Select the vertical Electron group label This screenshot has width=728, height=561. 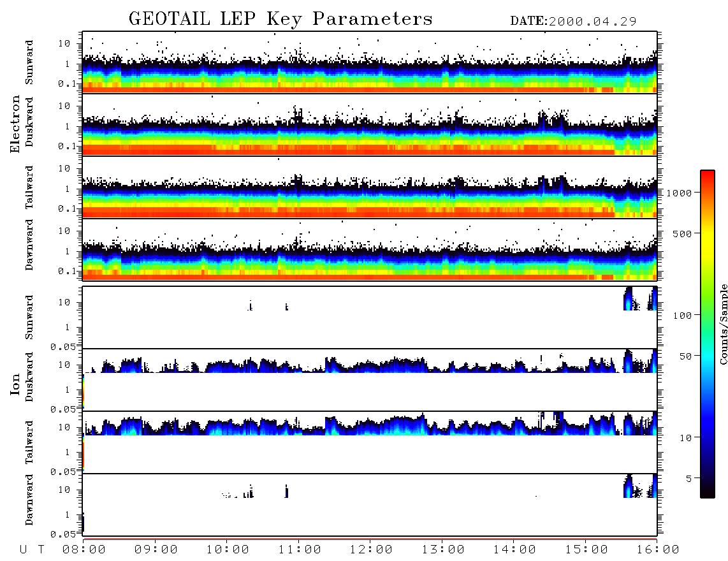coord(15,124)
